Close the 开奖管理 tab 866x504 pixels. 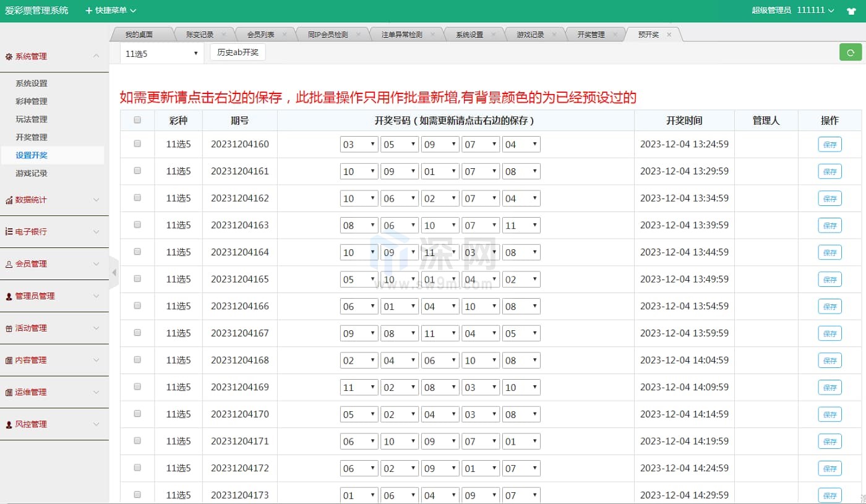pyautogui.click(x=615, y=35)
